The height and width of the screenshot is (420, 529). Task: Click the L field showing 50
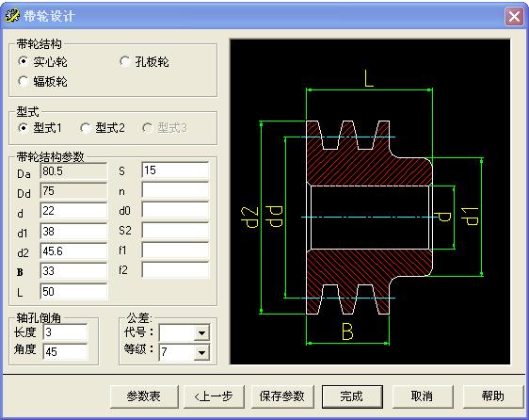click(73, 291)
